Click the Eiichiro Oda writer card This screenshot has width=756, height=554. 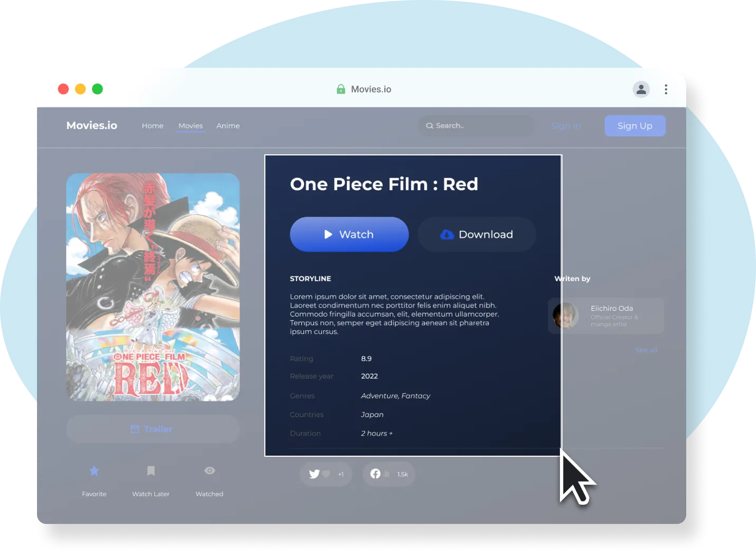point(606,316)
